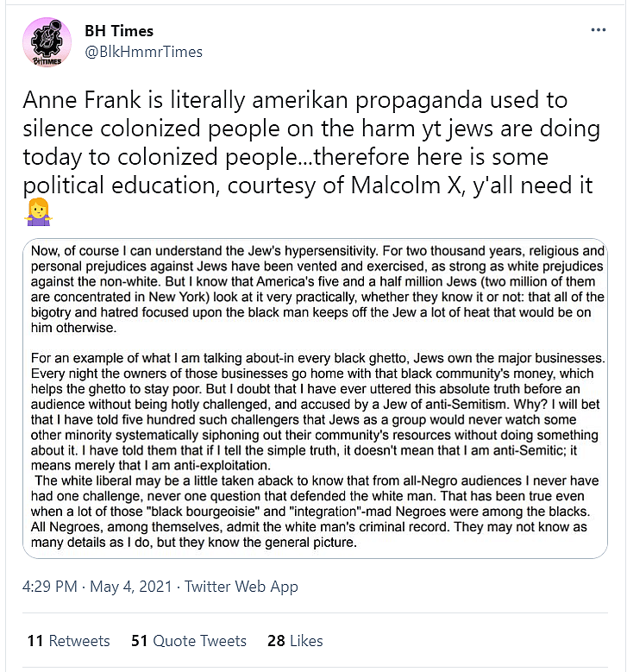Click the BH Times display name
This screenshot has width=627, height=672.
119,31
